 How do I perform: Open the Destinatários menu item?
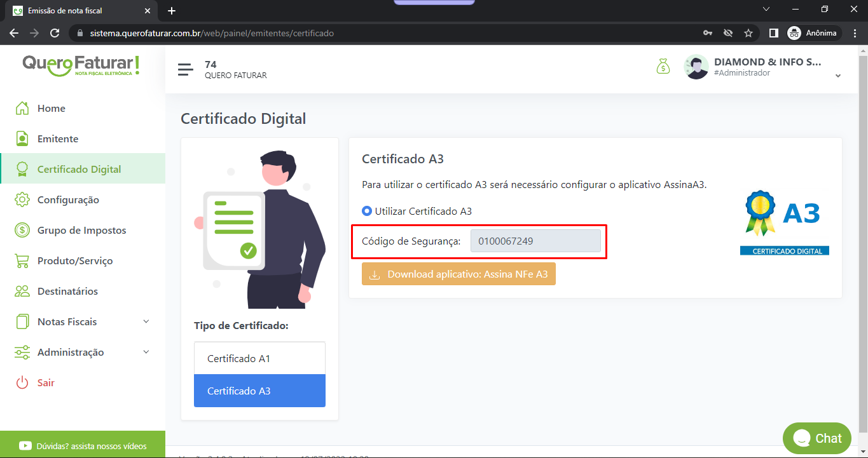[83, 291]
